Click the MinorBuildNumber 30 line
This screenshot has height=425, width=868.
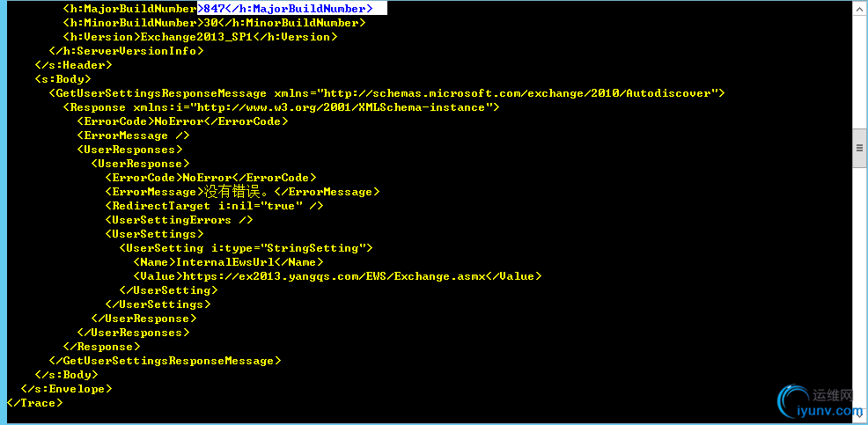tap(214, 23)
